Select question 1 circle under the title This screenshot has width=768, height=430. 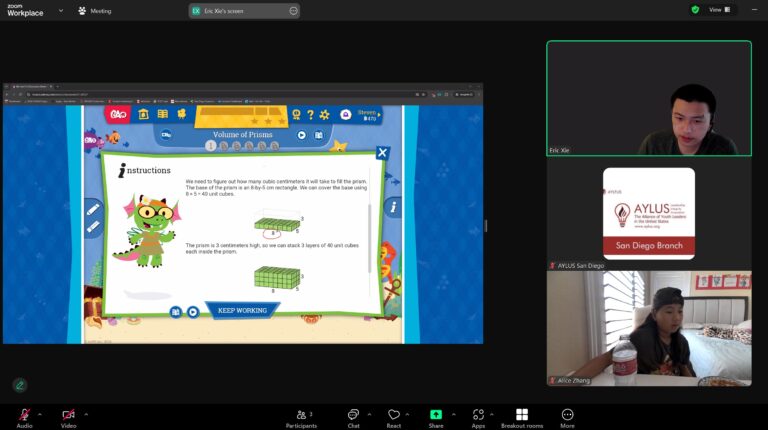(211, 146)
